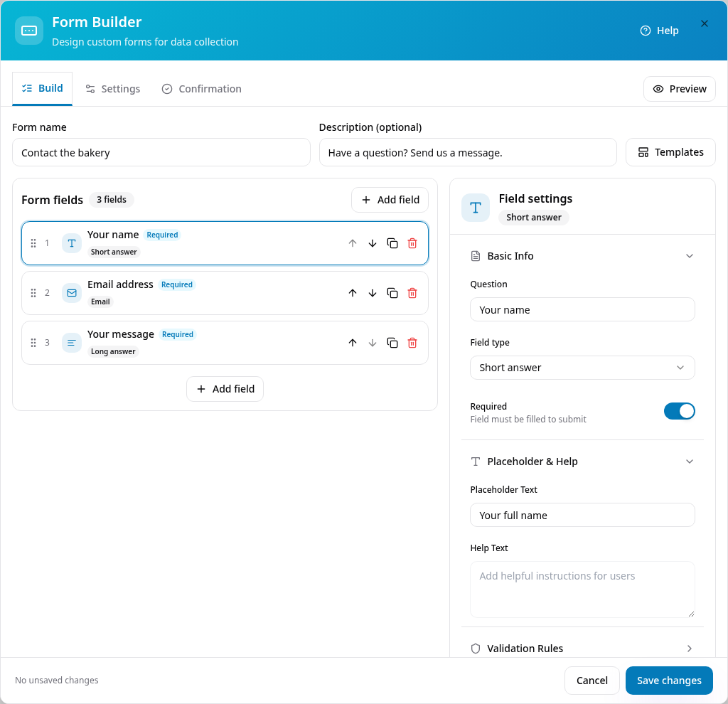728x704 pixels.
Task: Collapse the Placeholder & Help section
Action: click(582, 462)
